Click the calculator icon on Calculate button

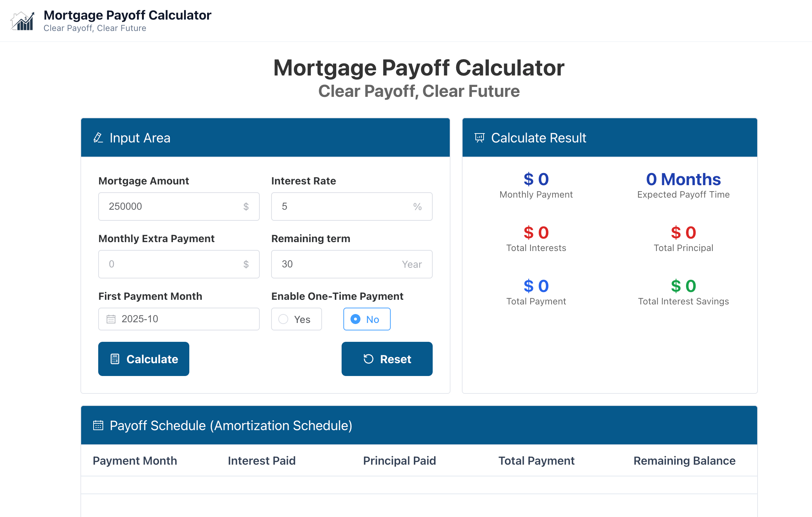click(x=115, y=359)
